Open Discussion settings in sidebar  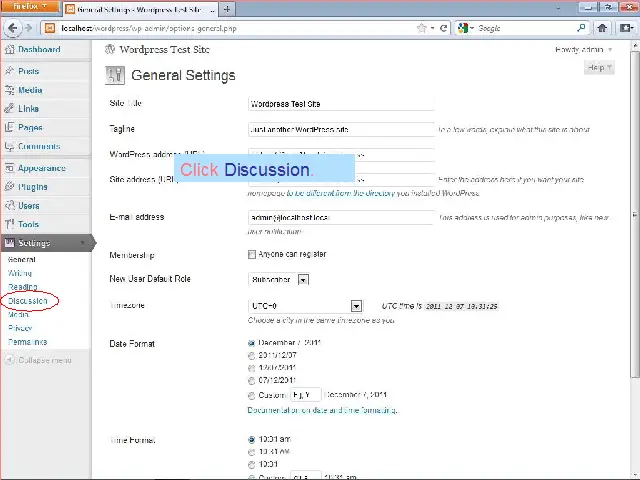tap(28, 301)
